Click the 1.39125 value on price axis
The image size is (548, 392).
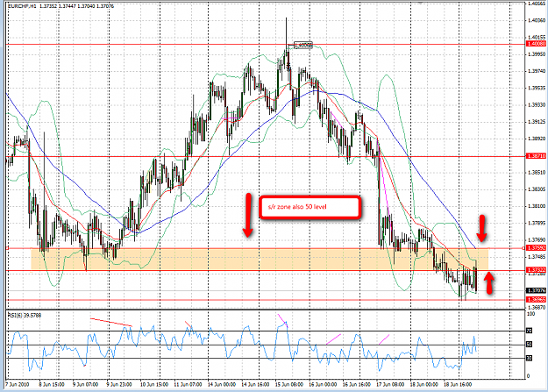click(537, 122)
